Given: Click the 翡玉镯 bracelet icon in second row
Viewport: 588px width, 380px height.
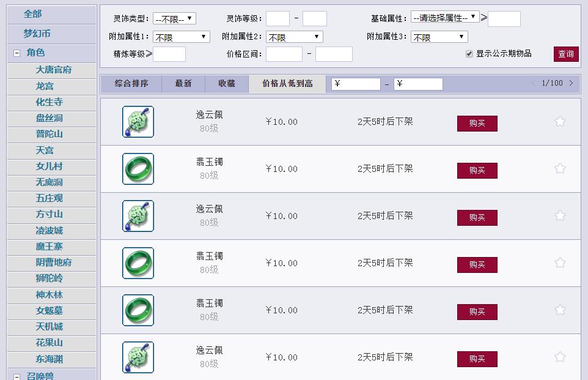Looking at the screenshot, I should point(138,168).
